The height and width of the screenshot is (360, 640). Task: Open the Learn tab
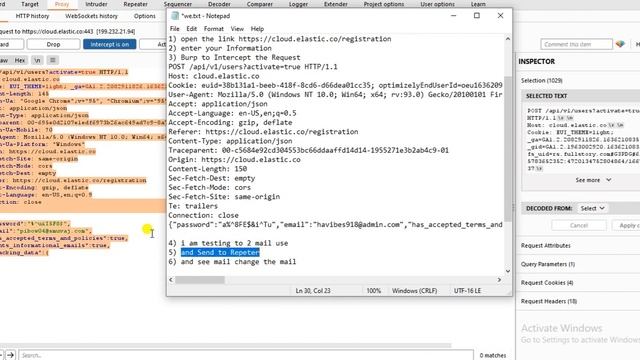(478, 4)
